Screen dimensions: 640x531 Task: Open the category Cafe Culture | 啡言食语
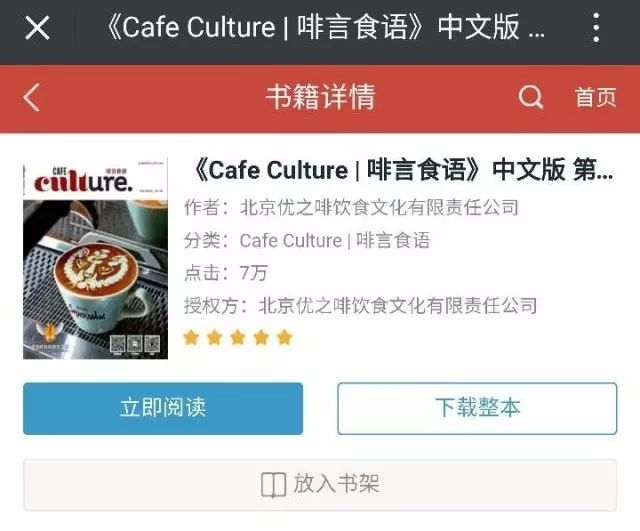click(x=335, y=240)
